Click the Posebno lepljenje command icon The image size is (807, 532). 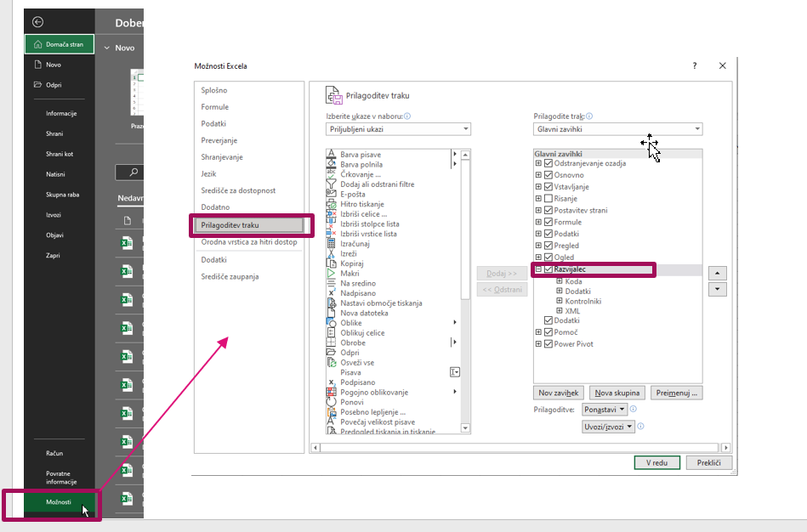click(x=331, y=411)
